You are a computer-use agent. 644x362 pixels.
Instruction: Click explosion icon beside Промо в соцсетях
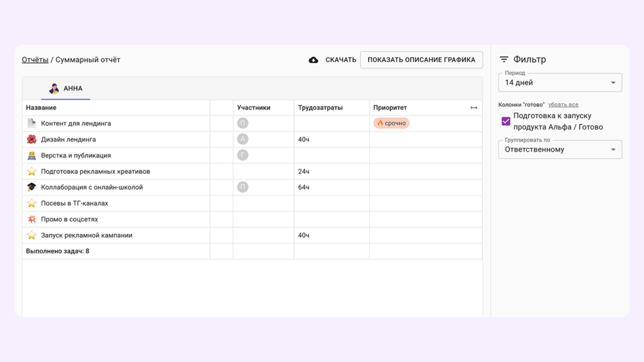point(32,219)
